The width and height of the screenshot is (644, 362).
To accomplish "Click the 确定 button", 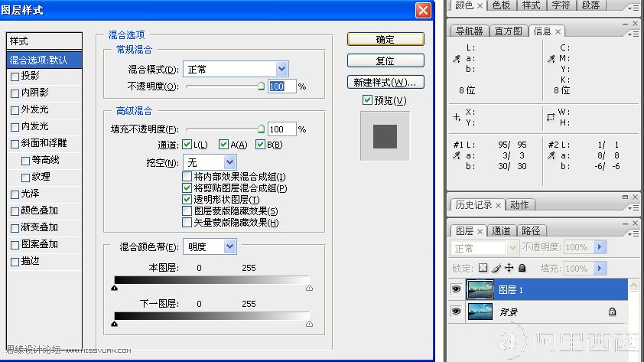I will tap(385, 39).
